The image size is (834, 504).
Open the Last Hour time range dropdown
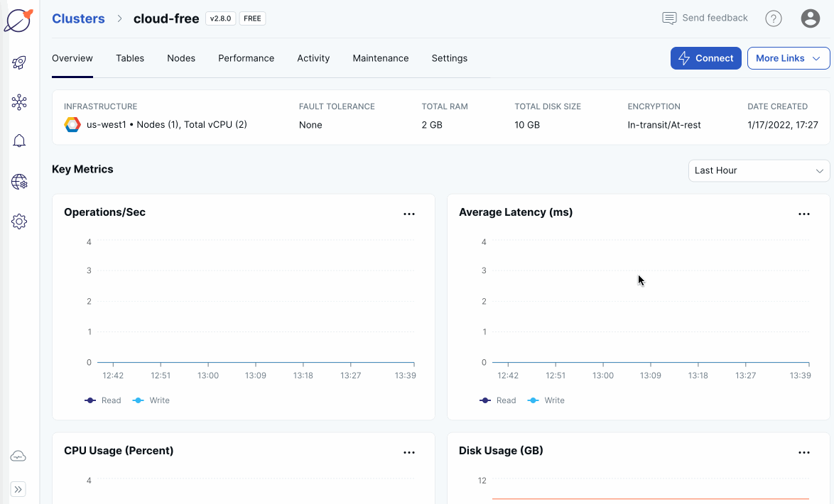759,170
